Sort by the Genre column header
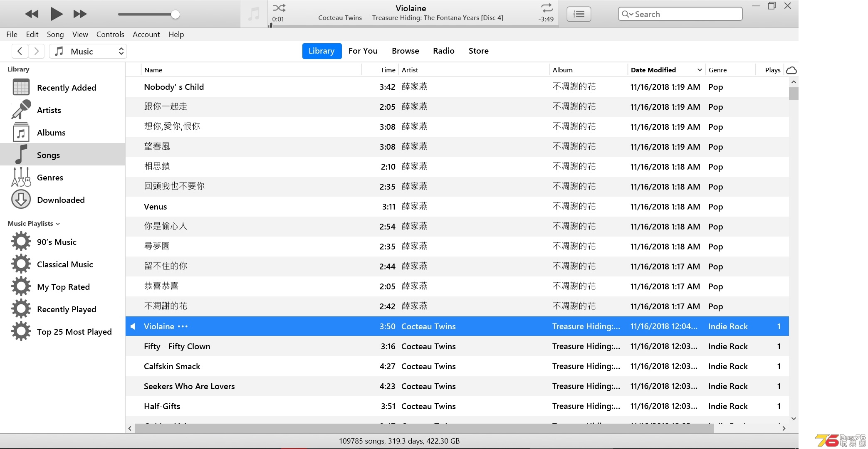 (730, 70)
